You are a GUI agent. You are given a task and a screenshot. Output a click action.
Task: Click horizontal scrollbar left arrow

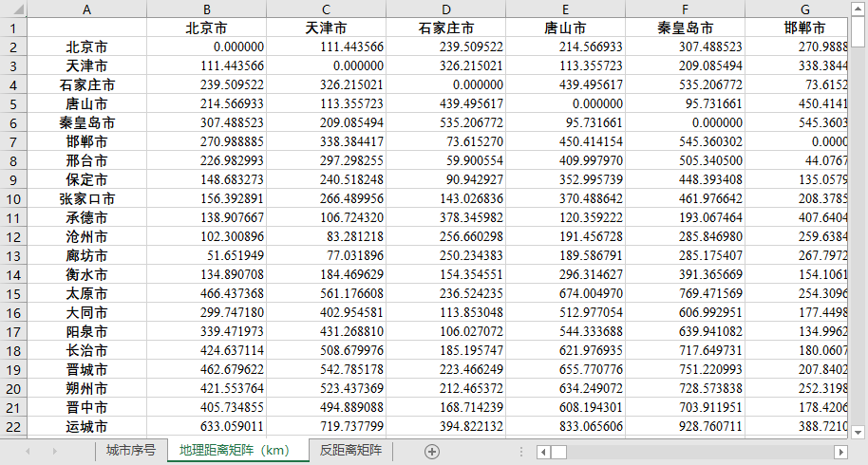pyautogui.click(x=543, y=453)
